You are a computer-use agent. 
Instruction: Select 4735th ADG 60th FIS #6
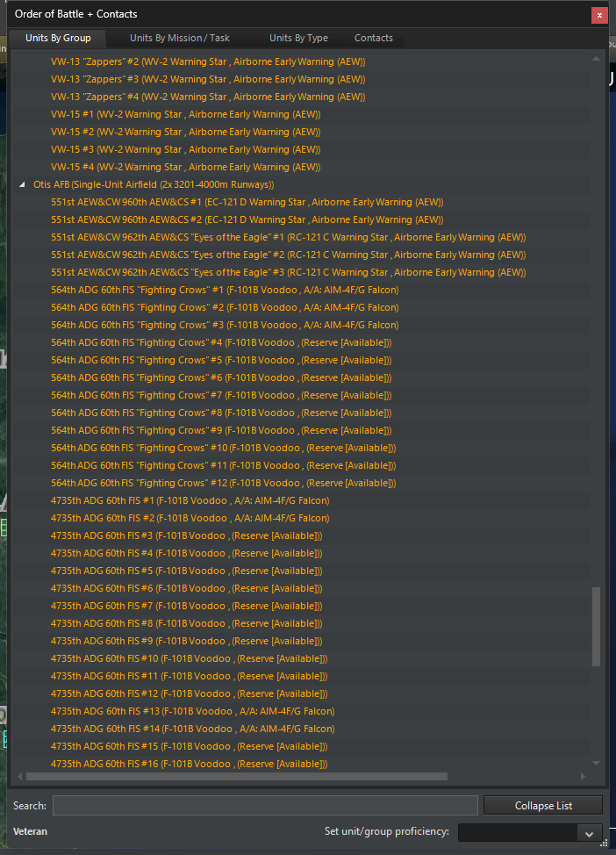coord(187,588)
